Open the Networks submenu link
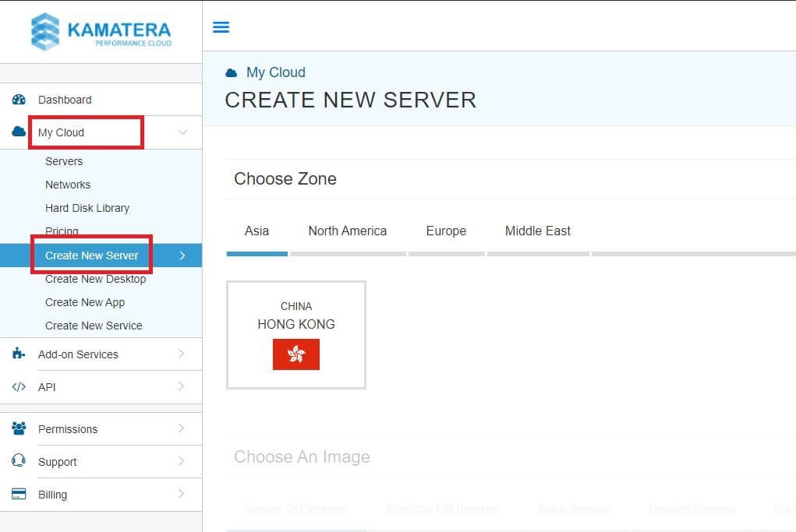This screenshot has width=796, height=532. pyautogui.click(x=68, y=185)
